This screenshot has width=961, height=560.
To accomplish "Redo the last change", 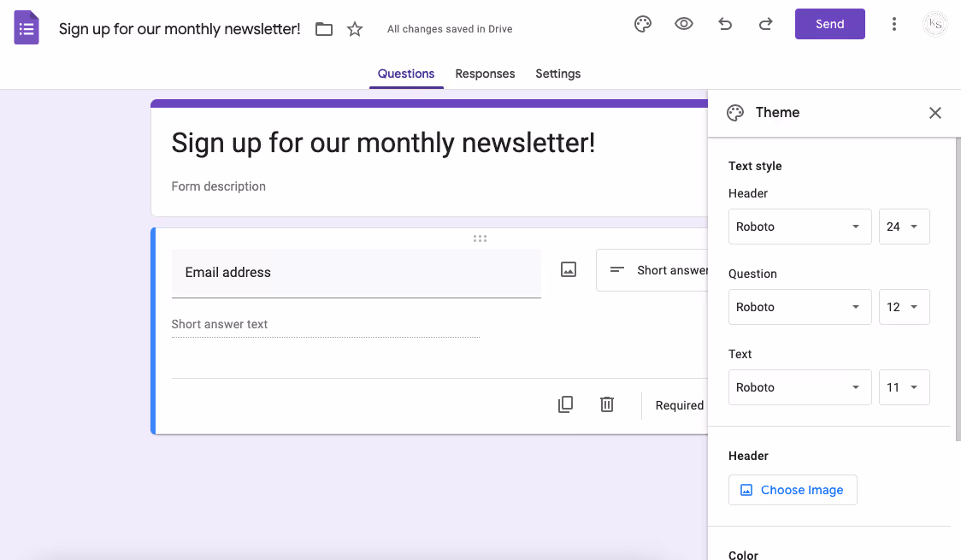I will click(x=765, y=24).
